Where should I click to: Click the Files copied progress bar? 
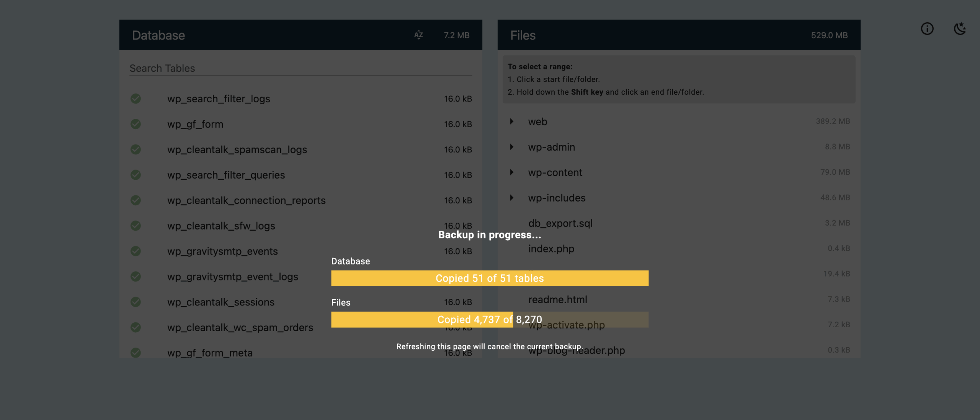(x=490, y=320)
